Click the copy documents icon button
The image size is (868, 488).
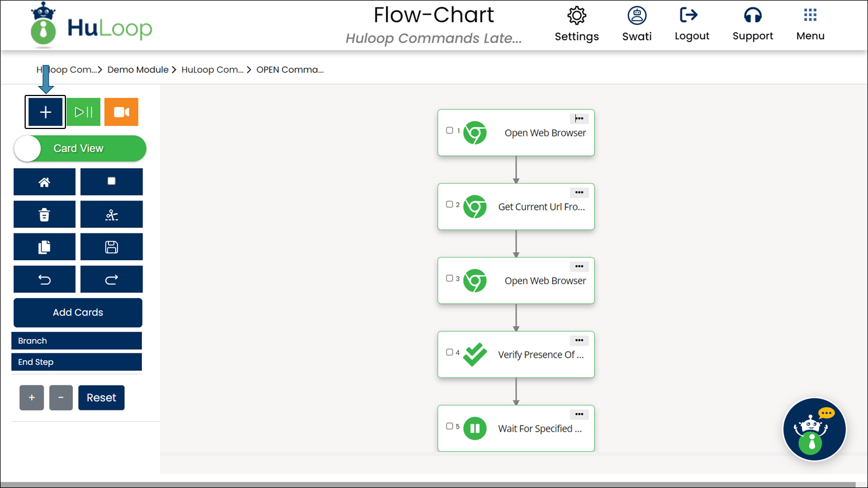(x=44, y=247)
